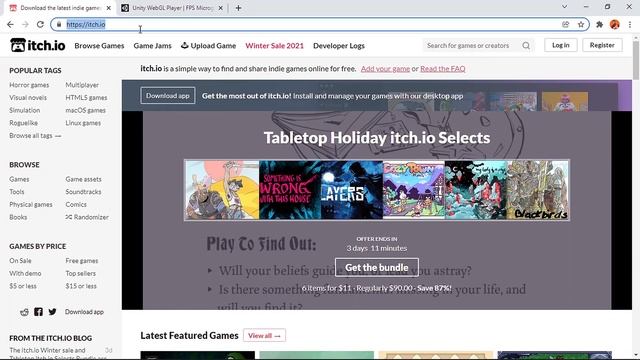Select the Download the latest indie games tab

60,8
